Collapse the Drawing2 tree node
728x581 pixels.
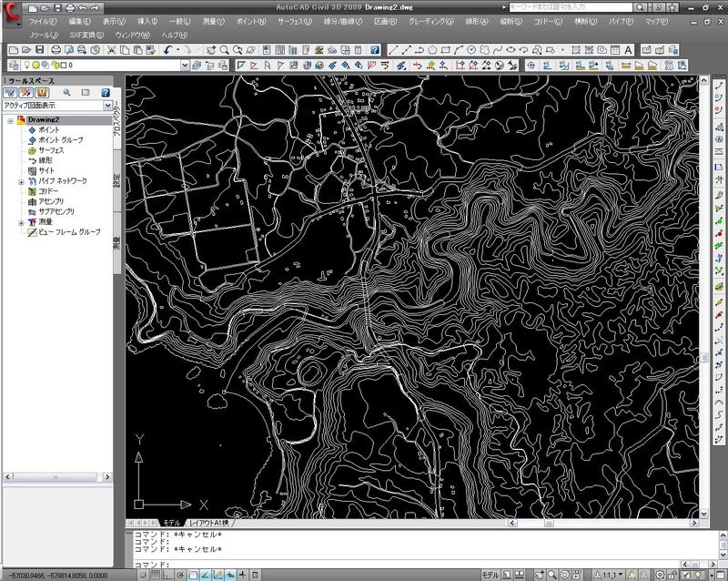coord(10,121)
